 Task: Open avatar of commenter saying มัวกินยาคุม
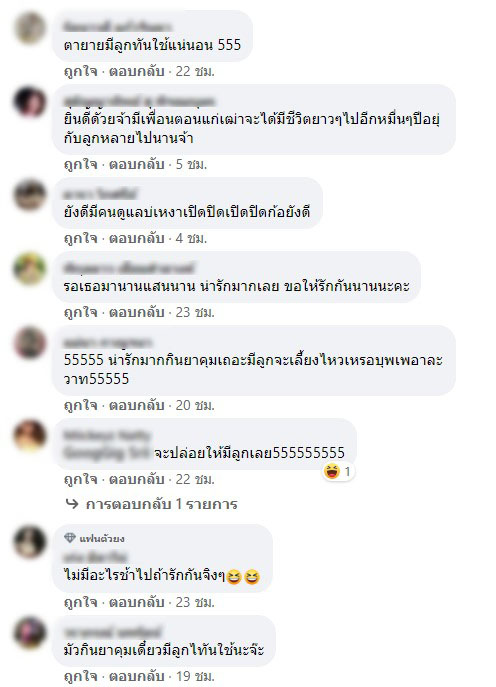click(30, 633)
